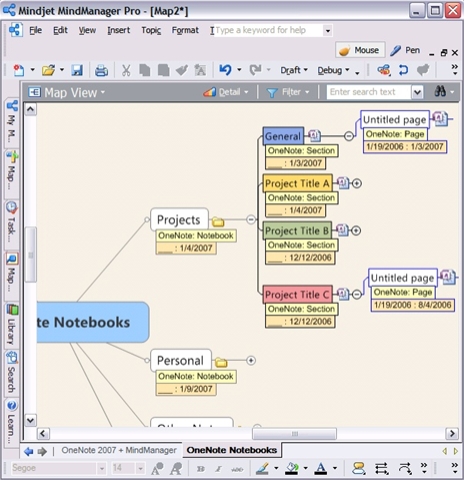
Task: Click the New map icon
Action: tap(18, 70)
